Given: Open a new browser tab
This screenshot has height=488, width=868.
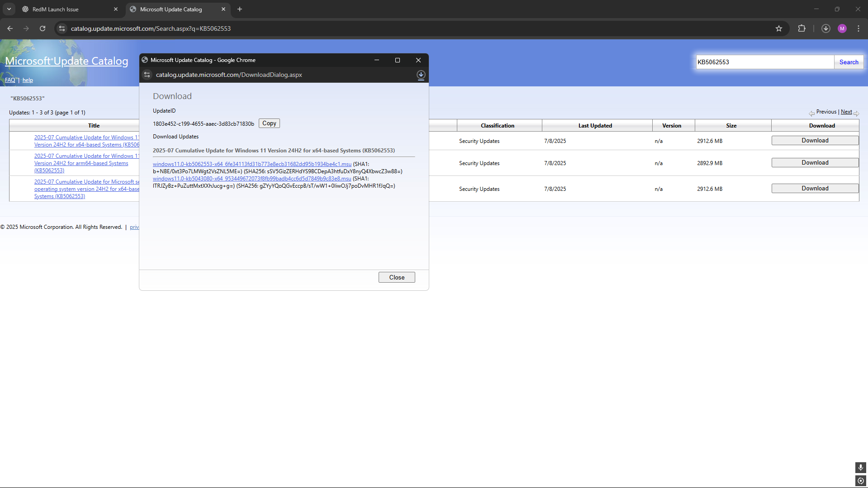Looking at the screenshot, I should pyautogui.click(x=240, y=9).
